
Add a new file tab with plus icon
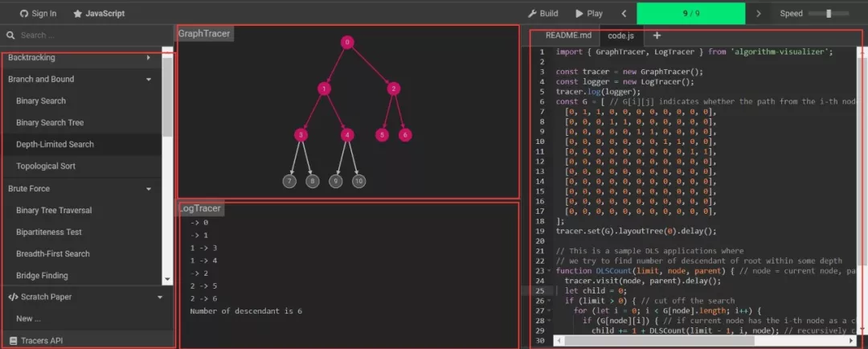pyautogui.click(x=657, y=35)
